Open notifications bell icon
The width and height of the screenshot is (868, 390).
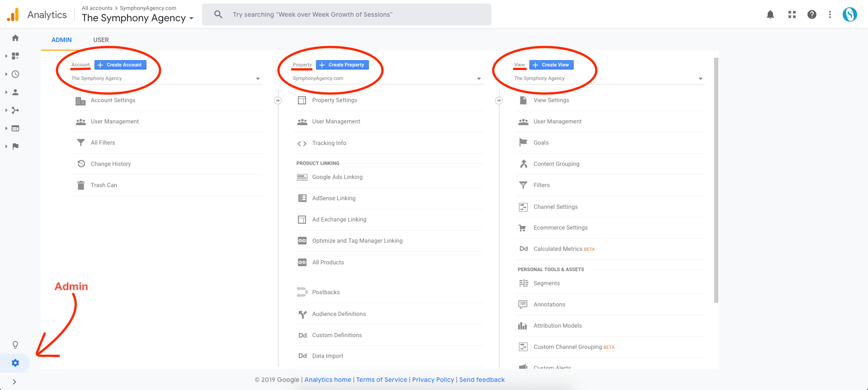[x=770, y=14]
